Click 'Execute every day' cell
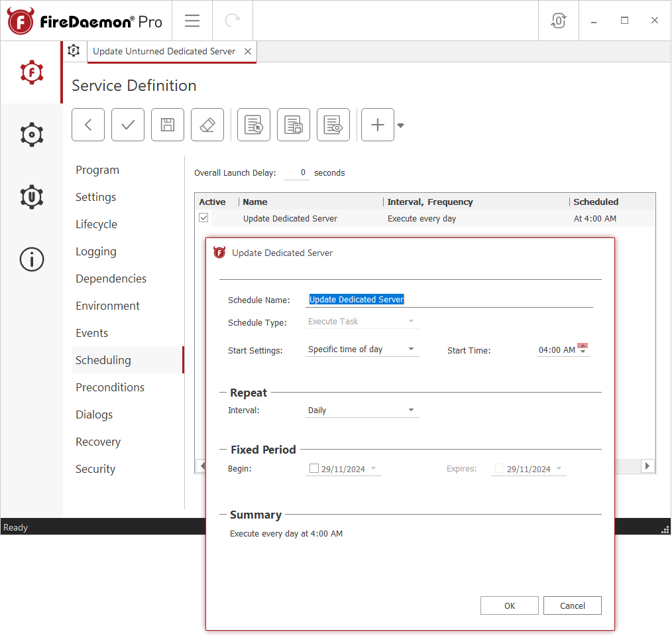The height and width of the screenshot is (636, 672). point(421,218)
